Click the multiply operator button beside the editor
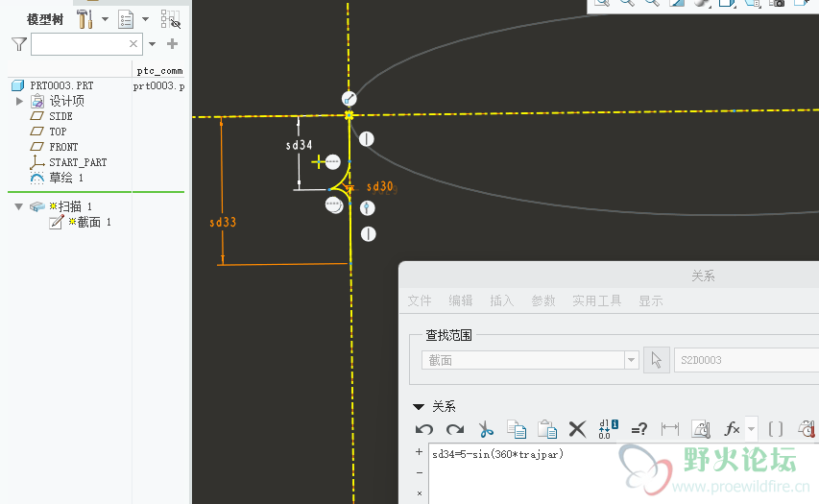 tap(419, 493)
